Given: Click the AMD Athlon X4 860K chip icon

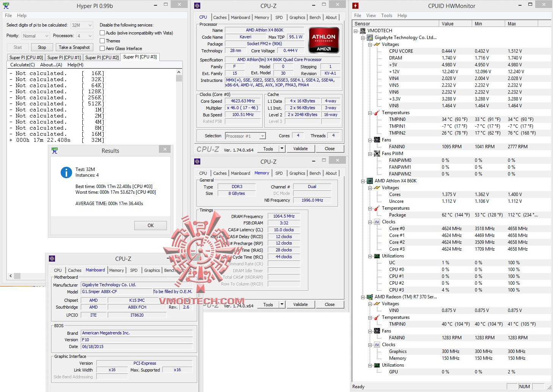Looking at the screenshot, I should (x=370, y=181).
